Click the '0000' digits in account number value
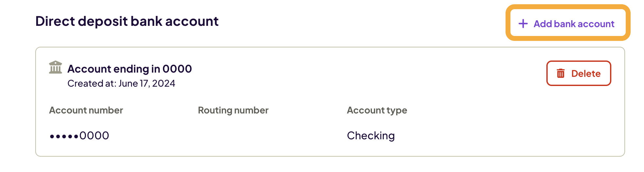This screenshot has width=644, height=172. [x=94, y=136]
